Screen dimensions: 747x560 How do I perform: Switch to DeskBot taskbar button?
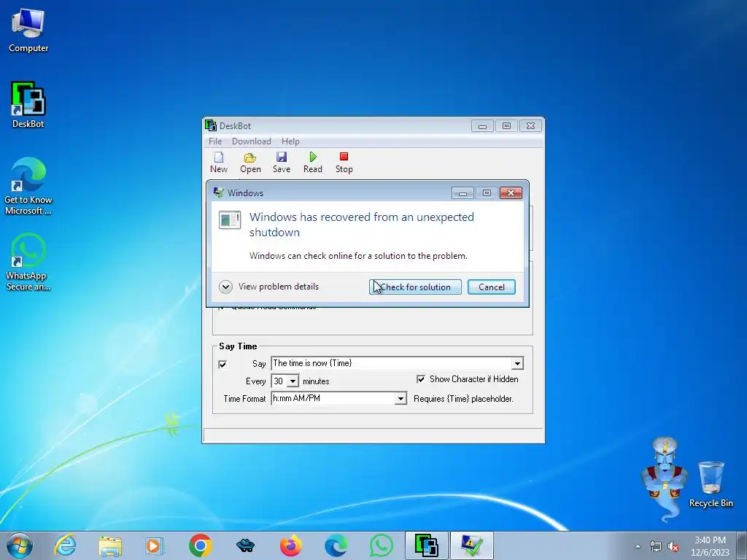coord(426,545)
